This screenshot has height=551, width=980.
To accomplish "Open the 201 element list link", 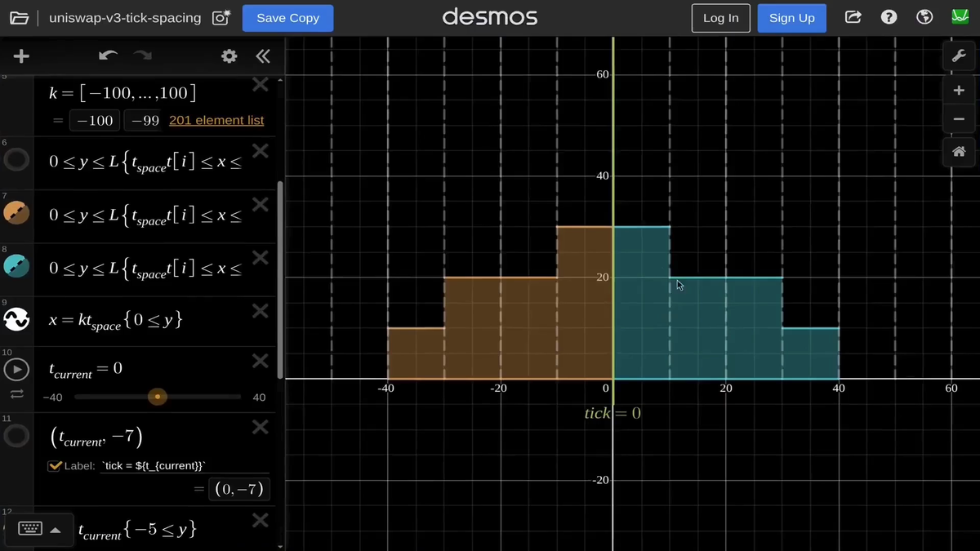I will (216, 120).
